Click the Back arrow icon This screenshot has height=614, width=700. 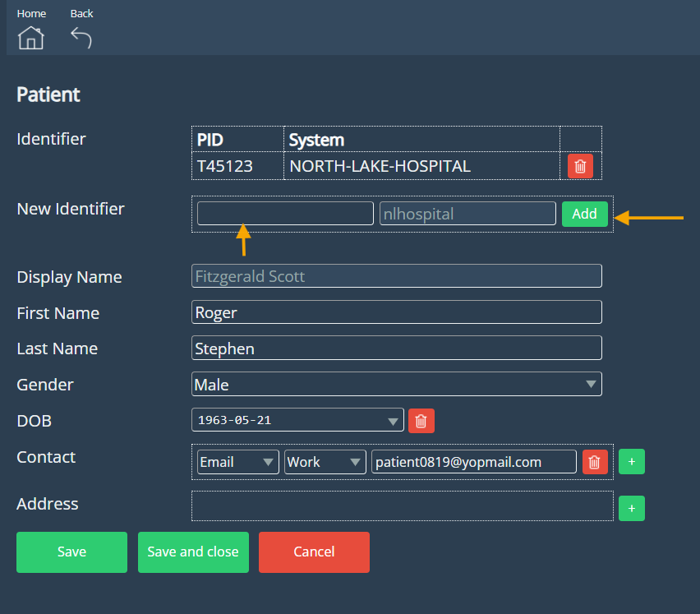click(81, 38)
